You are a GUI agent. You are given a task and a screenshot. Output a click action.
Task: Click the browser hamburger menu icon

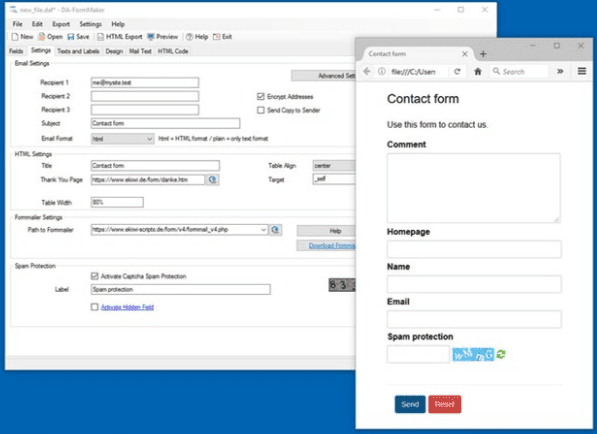(x=581, y=71)
